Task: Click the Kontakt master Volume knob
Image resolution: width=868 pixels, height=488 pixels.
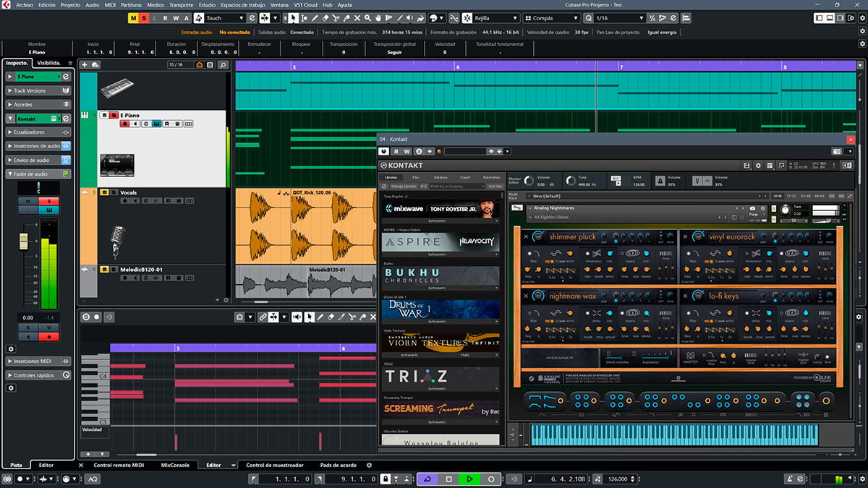Action: point(528,180)
